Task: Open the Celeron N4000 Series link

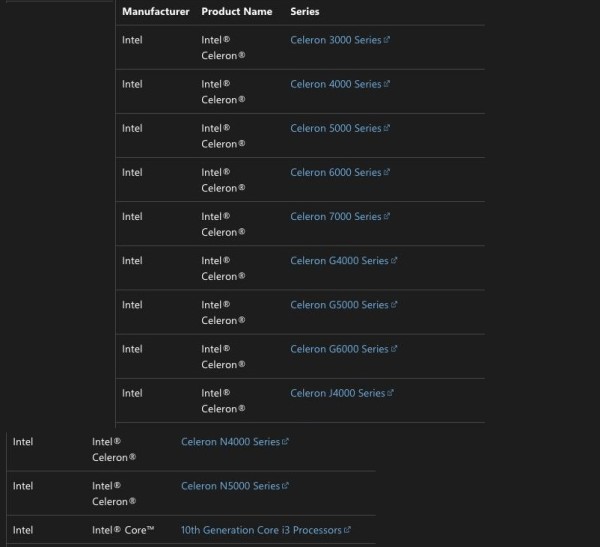Action: 230,442
